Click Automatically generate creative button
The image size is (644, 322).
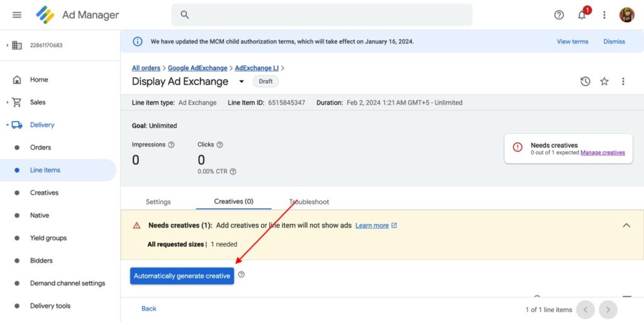tap(182, 276)
